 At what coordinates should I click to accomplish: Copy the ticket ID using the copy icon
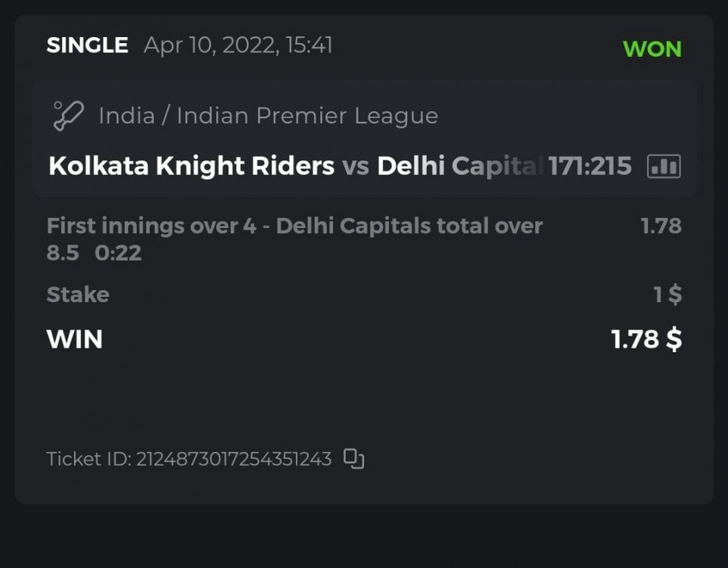point(354,458)
